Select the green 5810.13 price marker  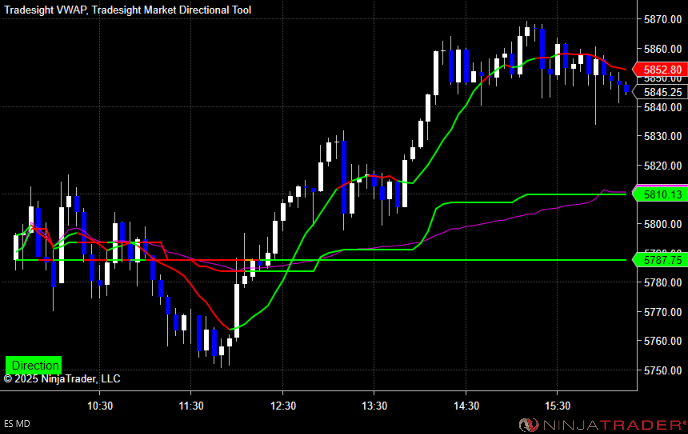tap(660, 194)
